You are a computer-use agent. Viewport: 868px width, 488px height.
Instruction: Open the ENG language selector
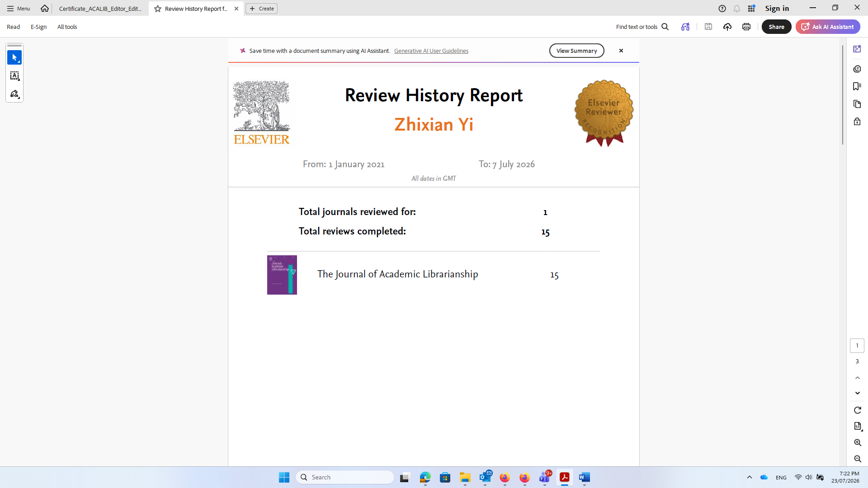(781, 477)
